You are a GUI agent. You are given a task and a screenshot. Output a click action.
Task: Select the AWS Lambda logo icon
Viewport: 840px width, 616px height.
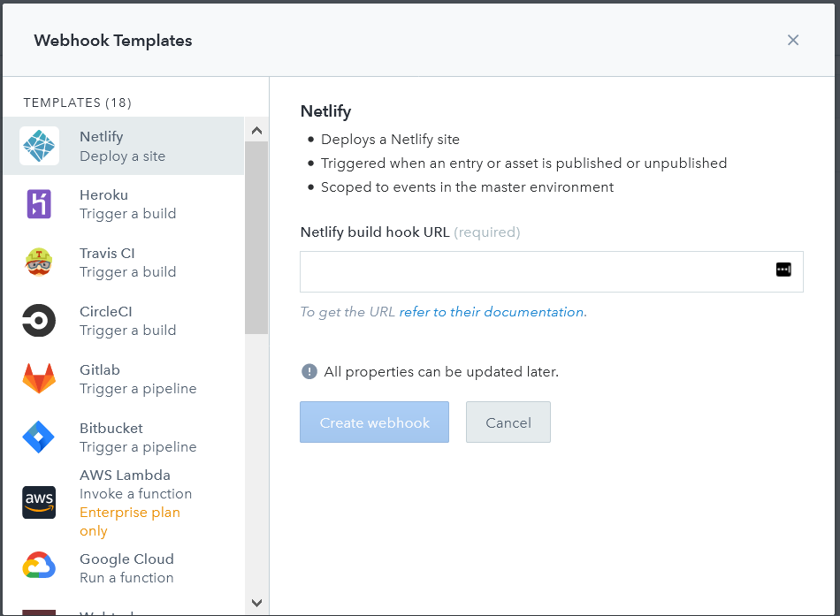pyautogui.click(x=39, y=502)
